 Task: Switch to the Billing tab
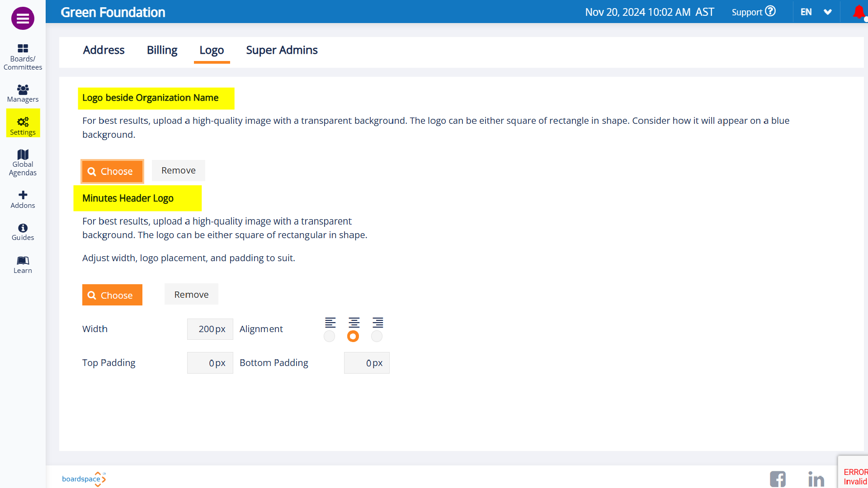tap(162, 50)
